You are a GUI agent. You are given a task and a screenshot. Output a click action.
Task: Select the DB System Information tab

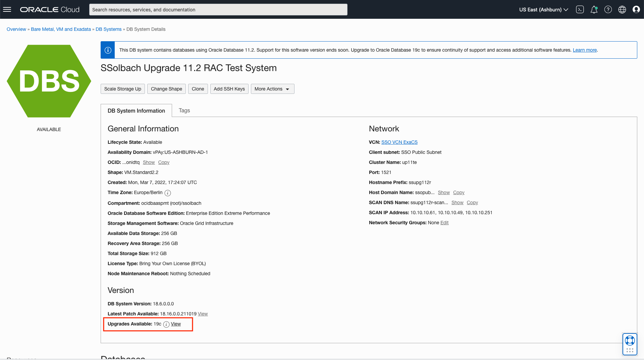[136, 111]
